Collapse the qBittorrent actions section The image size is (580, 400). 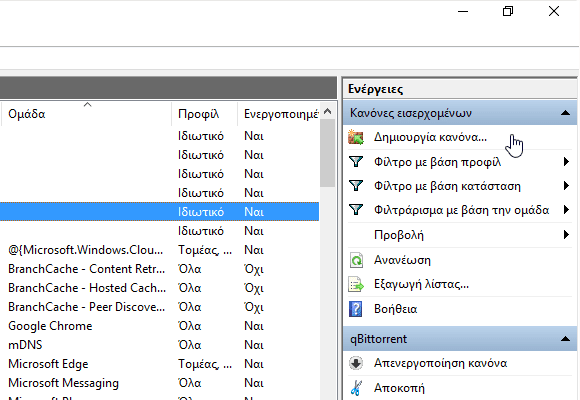[x=565, y=339]
